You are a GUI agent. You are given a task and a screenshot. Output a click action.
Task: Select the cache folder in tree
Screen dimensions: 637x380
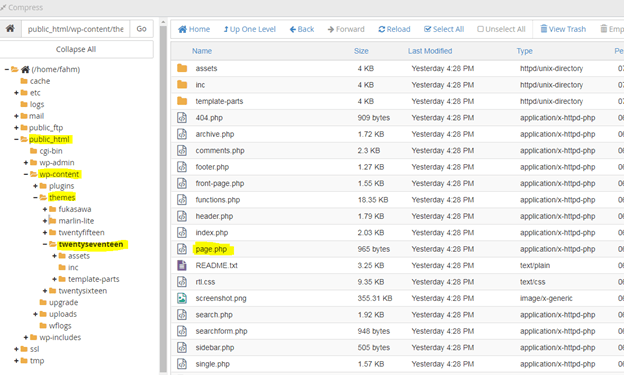40,81
